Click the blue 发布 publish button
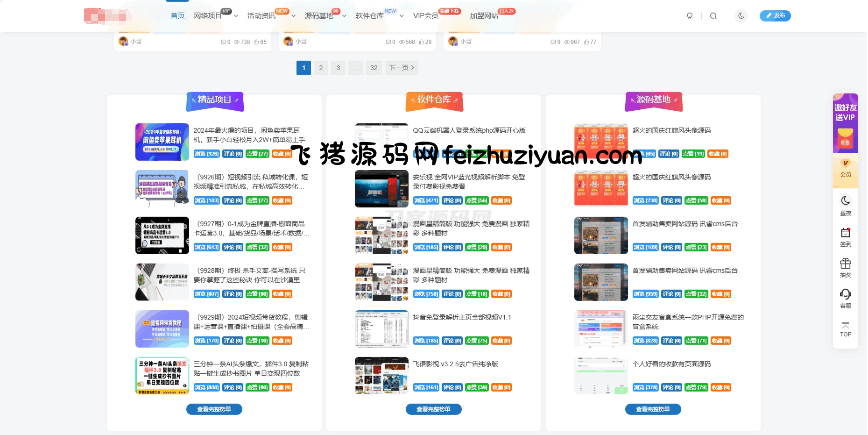The width and height of the screenshot is (868, 435). click(x=775, y=16)
